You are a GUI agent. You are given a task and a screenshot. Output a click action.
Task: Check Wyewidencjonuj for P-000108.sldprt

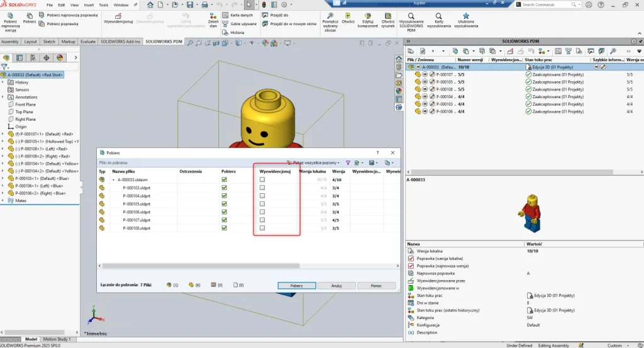[x=262, y=228]
